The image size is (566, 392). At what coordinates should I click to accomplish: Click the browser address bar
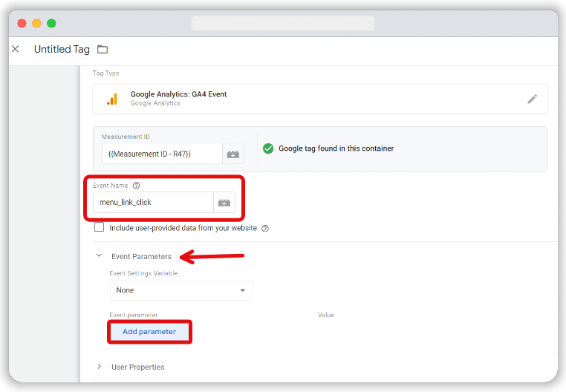[x=283, y=24]
